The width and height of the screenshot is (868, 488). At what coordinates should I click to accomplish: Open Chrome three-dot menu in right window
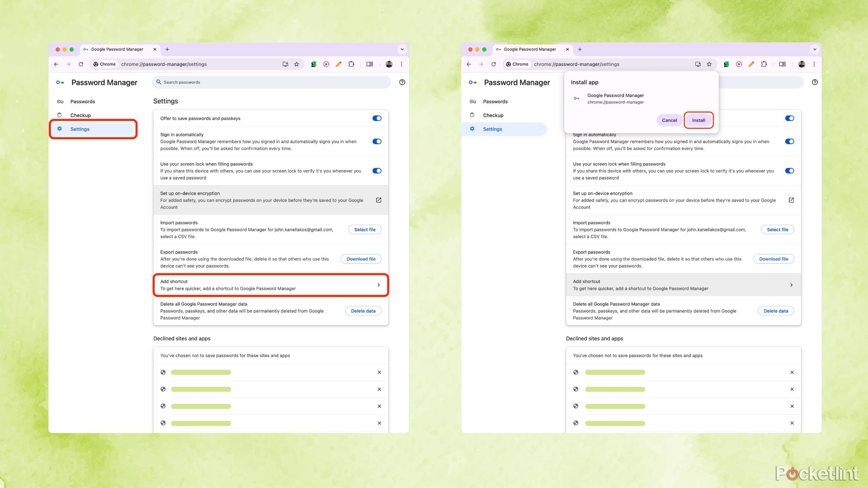tap(814, 64)
